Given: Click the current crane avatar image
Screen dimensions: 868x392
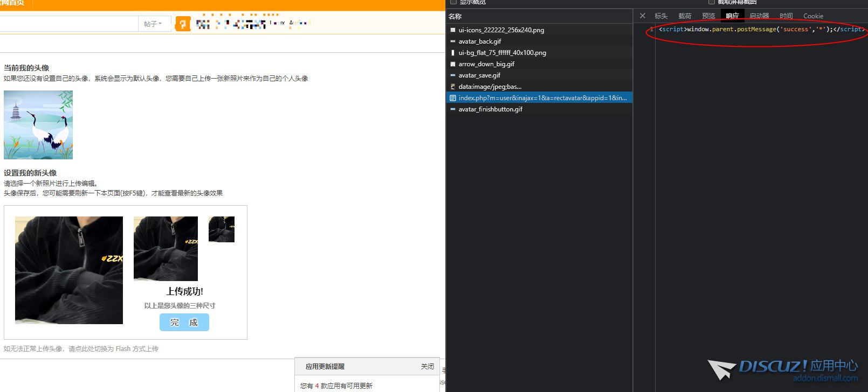Looking at the screenshot, I should [x=38, y=125].
